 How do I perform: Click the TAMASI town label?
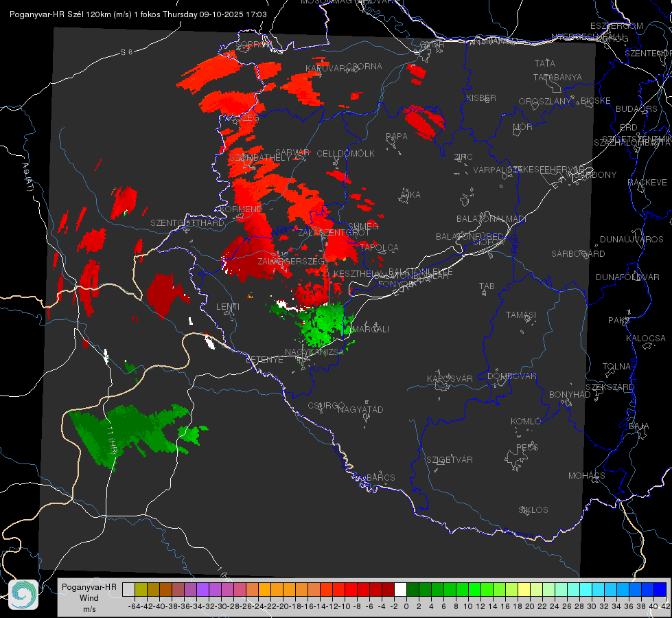click(521, 314)
